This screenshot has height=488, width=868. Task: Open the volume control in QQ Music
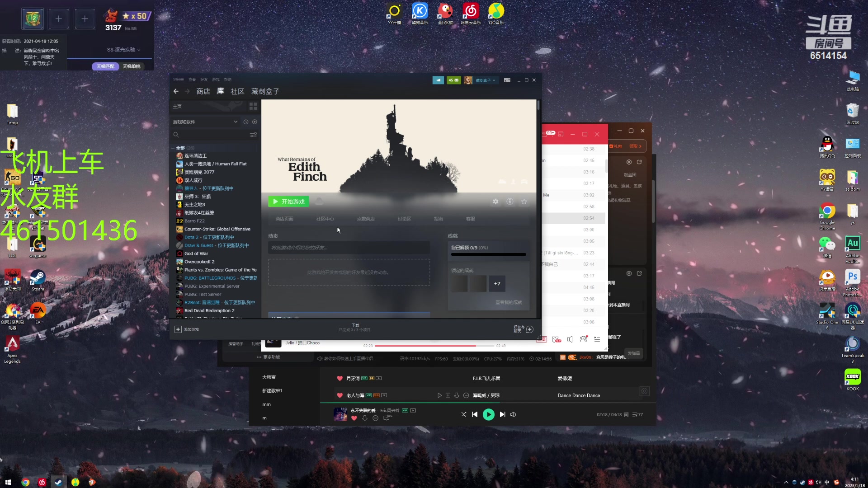point(513,414)
